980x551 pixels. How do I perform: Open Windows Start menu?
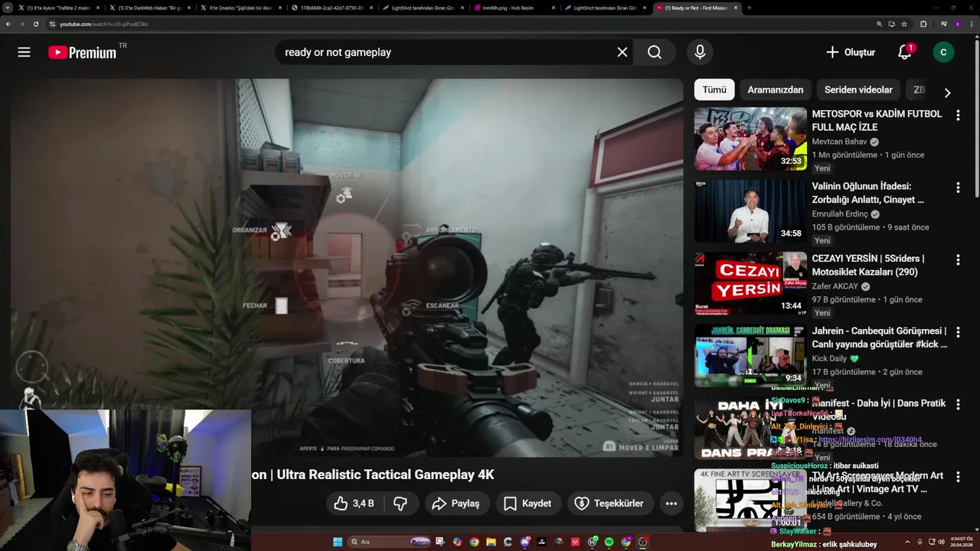[338, 542]
